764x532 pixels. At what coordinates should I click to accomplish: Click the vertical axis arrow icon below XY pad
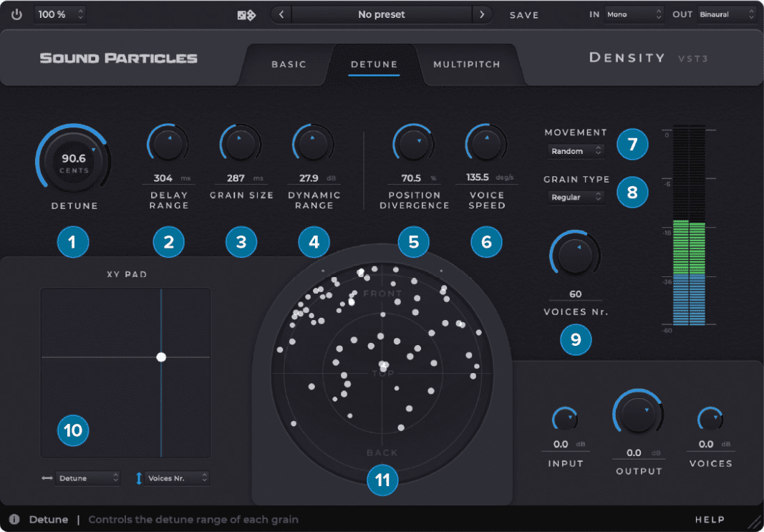click(x=138, y=478)
